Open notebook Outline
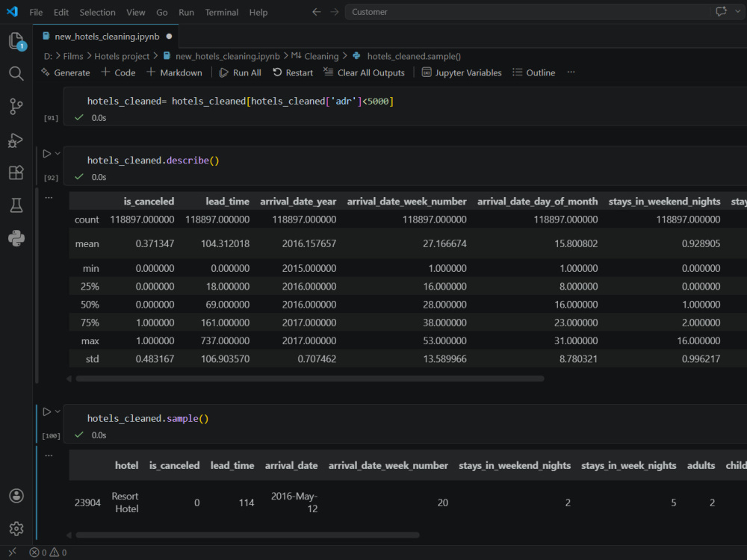The height and width of the screenshot is (560, 747). [x=534, y=72]
